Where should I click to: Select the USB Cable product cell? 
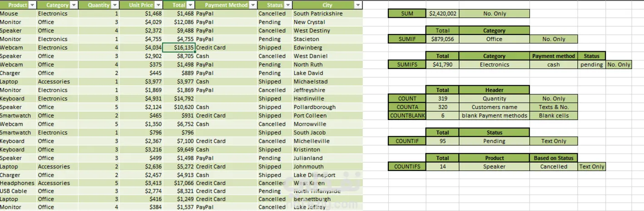(17, 191)
